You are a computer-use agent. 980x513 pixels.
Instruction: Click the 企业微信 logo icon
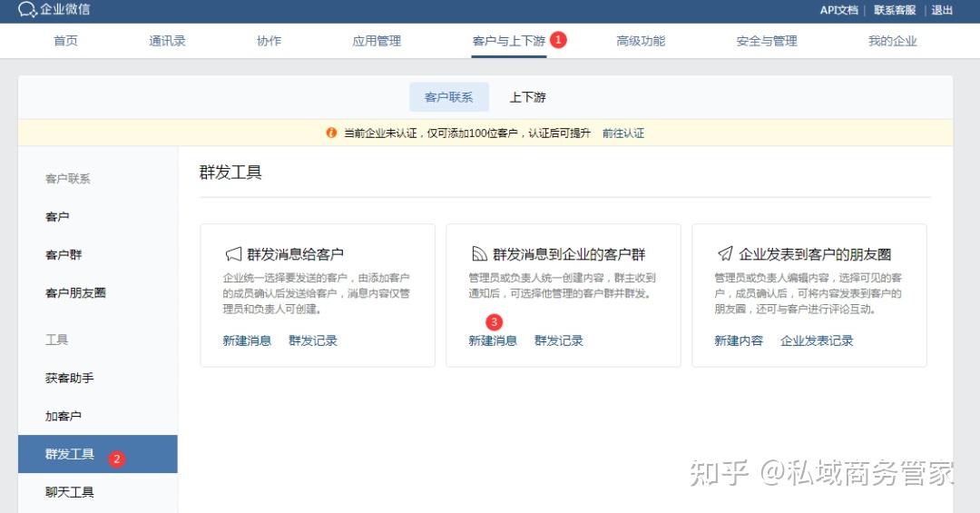click(x=28, y=9)
